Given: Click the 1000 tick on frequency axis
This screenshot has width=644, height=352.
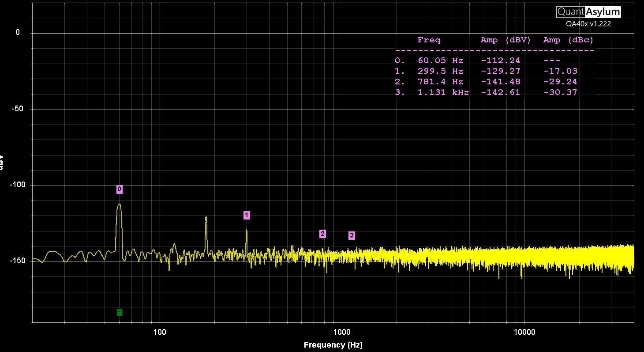Looking at the screenshot, I should click(x=342, y=332).
